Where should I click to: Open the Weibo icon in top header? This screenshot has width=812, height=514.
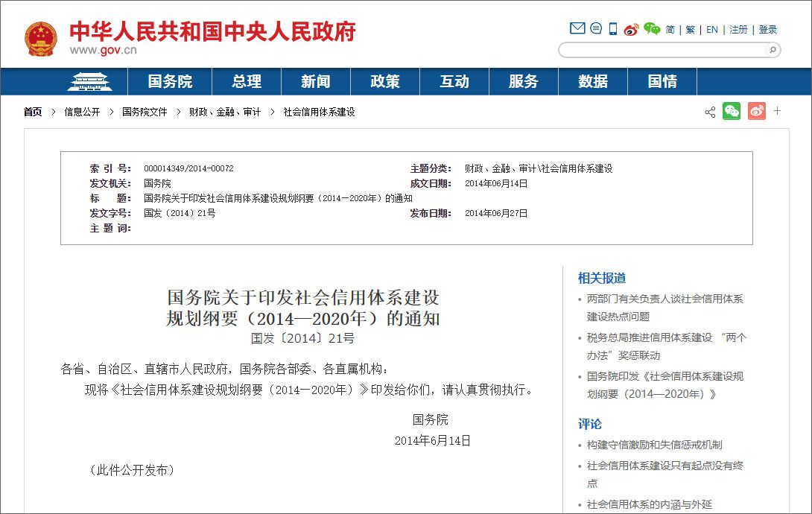(632, 29)
